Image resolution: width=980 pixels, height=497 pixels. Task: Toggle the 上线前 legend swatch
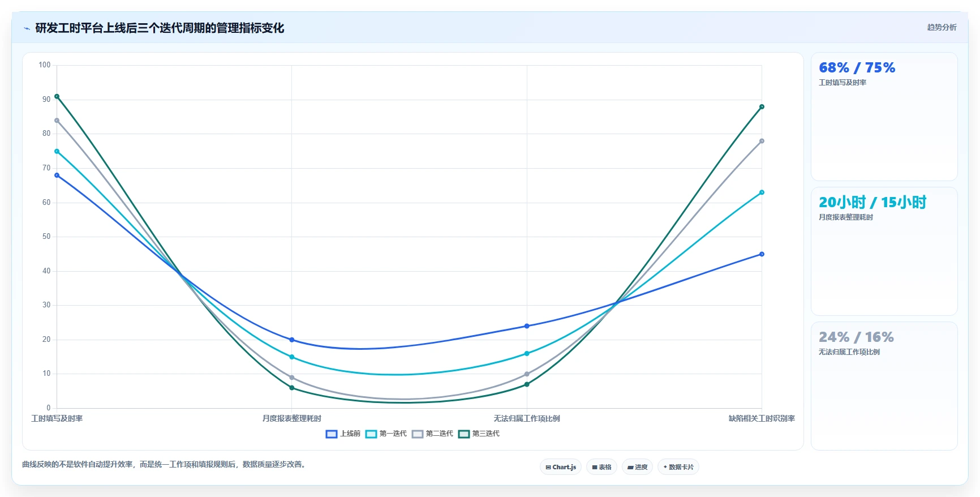332,434
